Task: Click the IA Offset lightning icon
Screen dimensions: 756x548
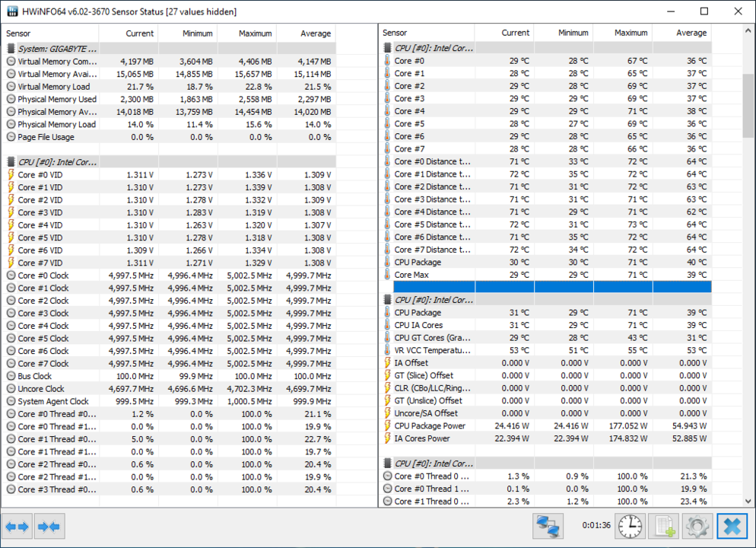Action: tap(387, 363)
